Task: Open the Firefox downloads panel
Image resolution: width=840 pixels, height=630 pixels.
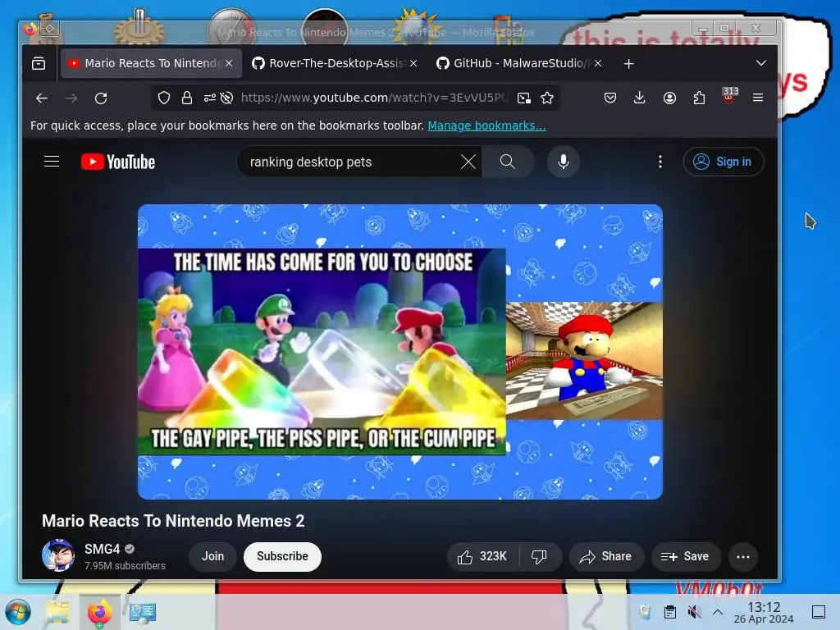Action: 640,98
